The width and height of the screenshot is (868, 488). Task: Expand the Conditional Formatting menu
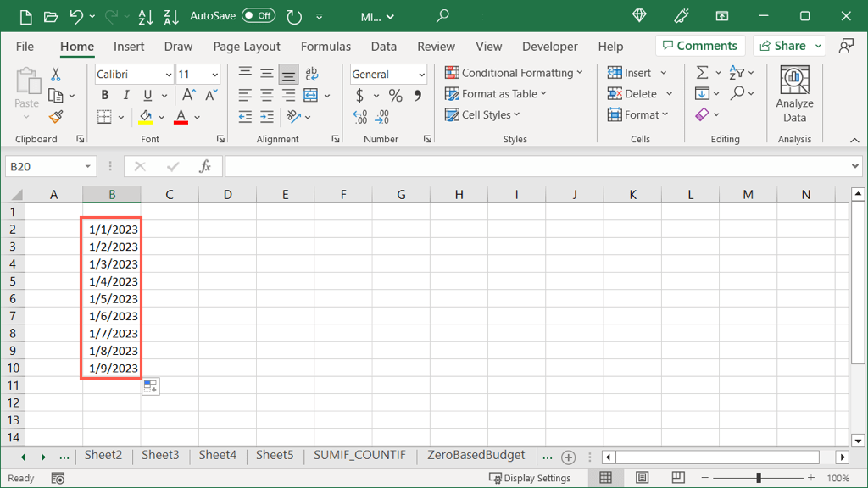click(513, 73)
